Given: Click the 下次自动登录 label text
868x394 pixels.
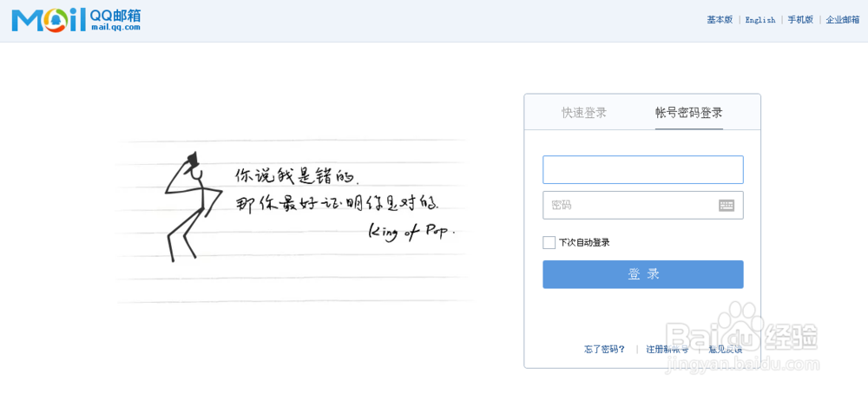Looking at the screenshot, I should click(584, 242).
